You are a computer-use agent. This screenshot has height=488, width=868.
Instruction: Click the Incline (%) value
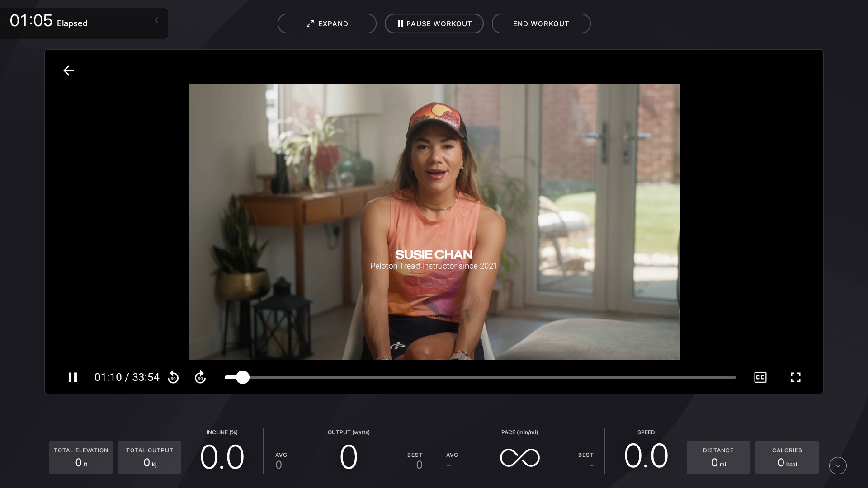click(222, 457)
